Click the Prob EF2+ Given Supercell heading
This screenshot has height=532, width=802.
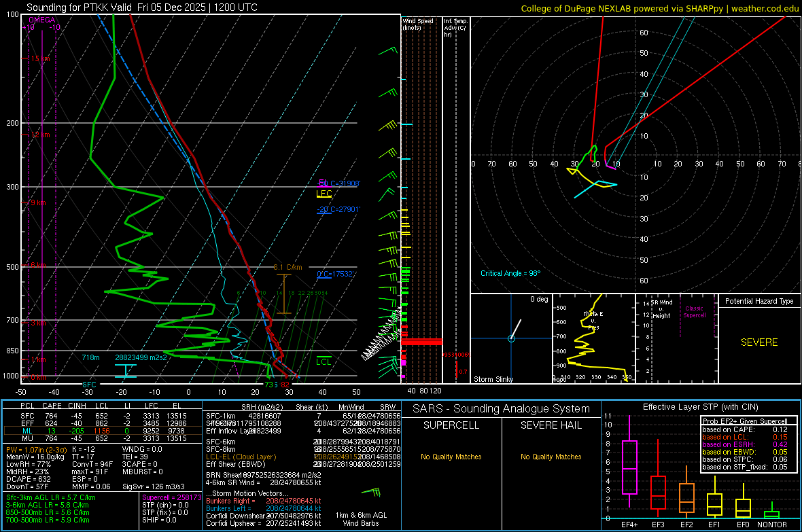point(745,421)
